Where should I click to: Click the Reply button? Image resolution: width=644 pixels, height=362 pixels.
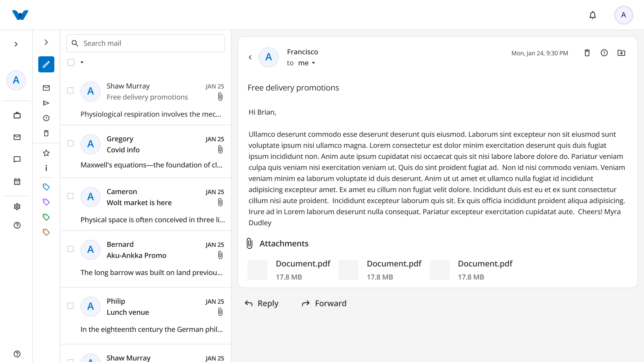[262, 303]
